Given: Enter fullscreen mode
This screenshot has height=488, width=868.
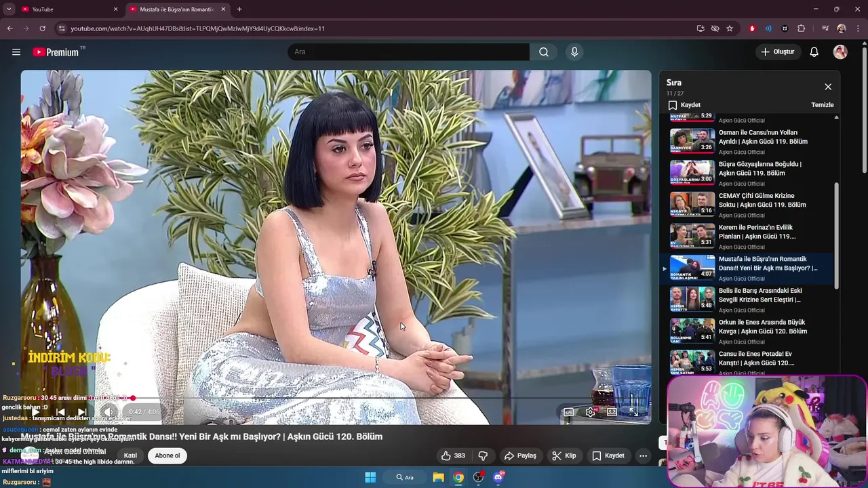Looking at the screenshot, I should (633, 411).
